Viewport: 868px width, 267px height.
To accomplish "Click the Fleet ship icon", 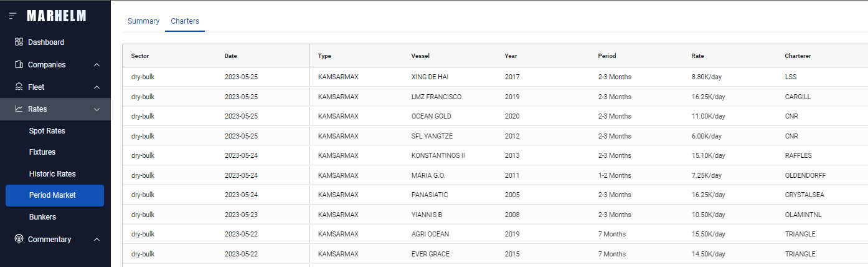I will (x=19, y=87).
